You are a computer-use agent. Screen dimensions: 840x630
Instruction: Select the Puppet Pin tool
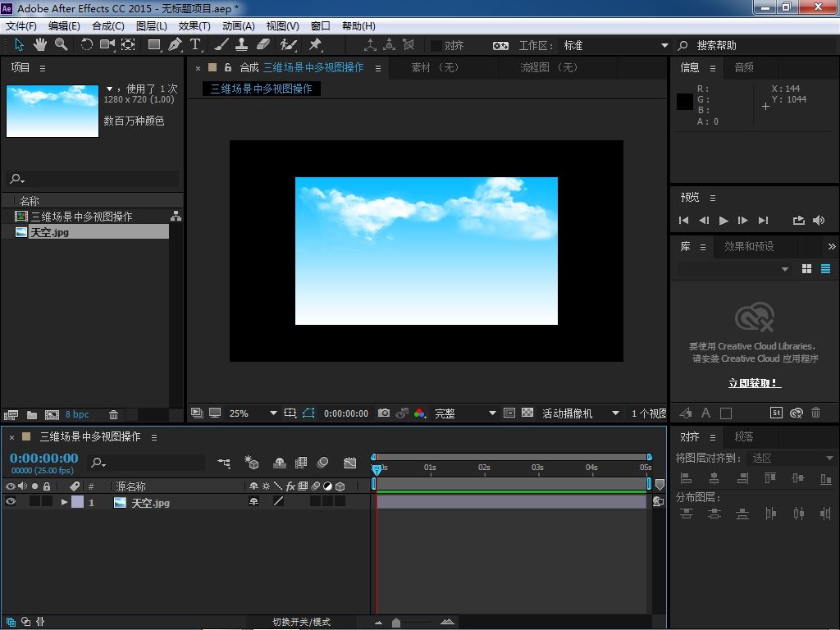pos(315,45)
